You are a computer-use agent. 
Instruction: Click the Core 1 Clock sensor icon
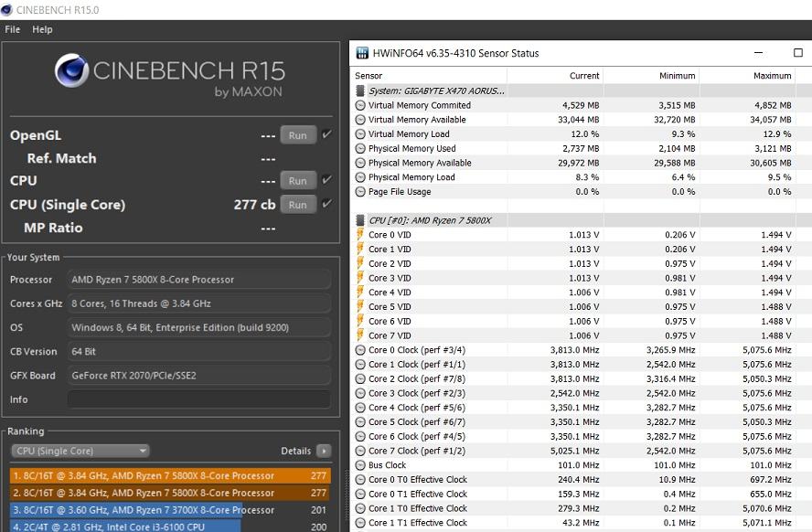pyautogui.click(x=360, y=365)
